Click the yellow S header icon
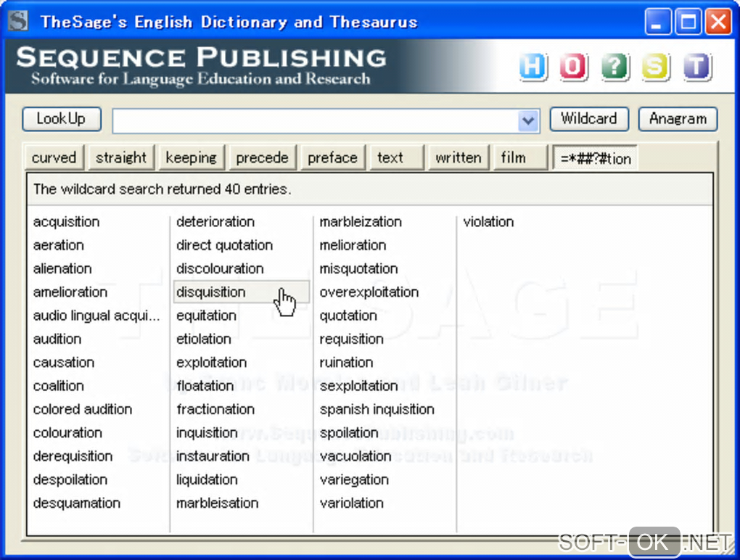 pyautogui.click(x=655, y=66)
